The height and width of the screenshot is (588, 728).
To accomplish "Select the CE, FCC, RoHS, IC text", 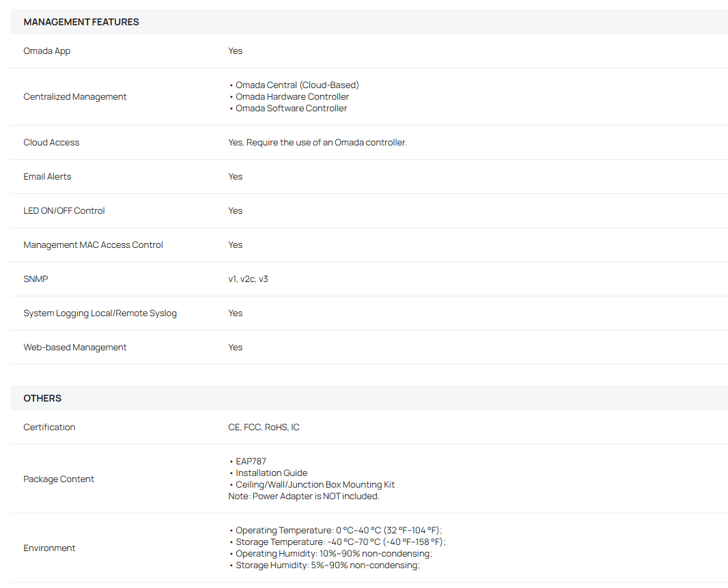I will click(264, 428).
